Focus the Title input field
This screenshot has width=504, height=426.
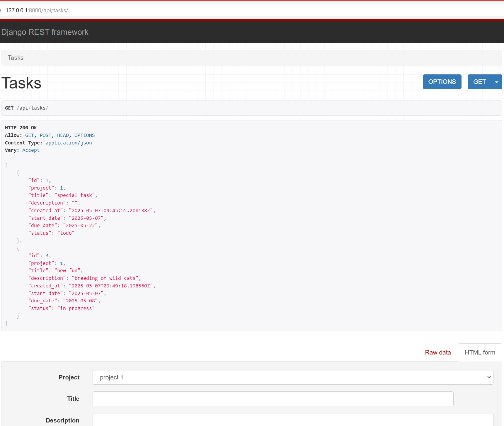(273, 399)
